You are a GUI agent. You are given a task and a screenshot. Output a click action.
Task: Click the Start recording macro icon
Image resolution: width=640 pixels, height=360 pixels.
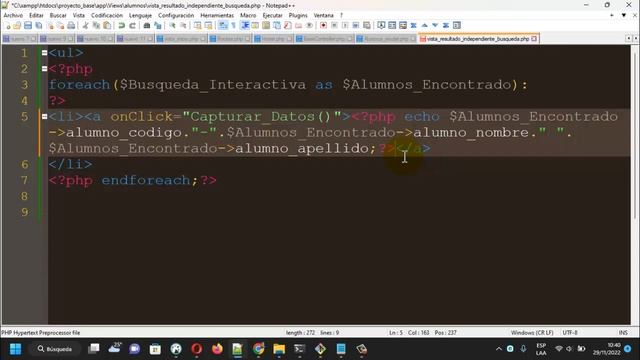(x=323, y=25)
